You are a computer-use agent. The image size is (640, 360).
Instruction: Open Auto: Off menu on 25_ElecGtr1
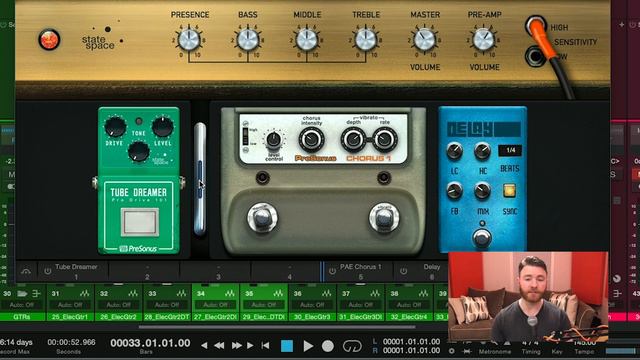(70, 305)
